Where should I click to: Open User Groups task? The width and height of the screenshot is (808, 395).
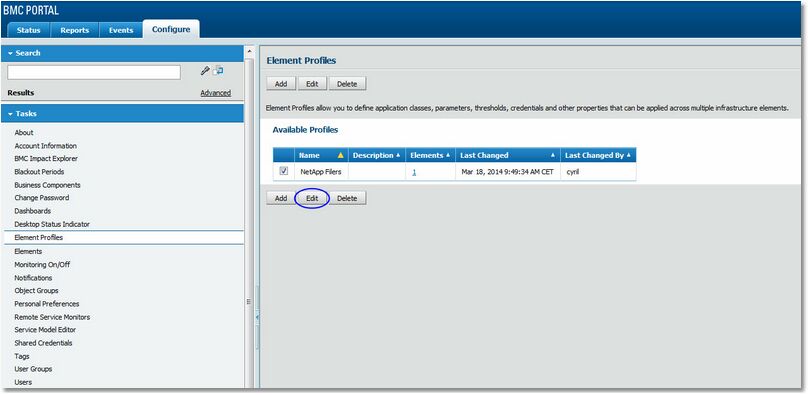(33, 369)
